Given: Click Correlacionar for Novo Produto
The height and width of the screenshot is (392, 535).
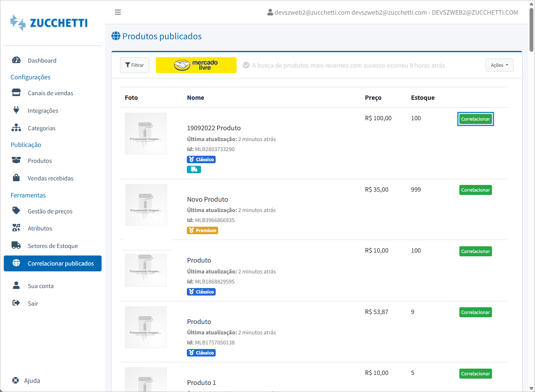Looking at the screenshot, I should click(475, 190).
